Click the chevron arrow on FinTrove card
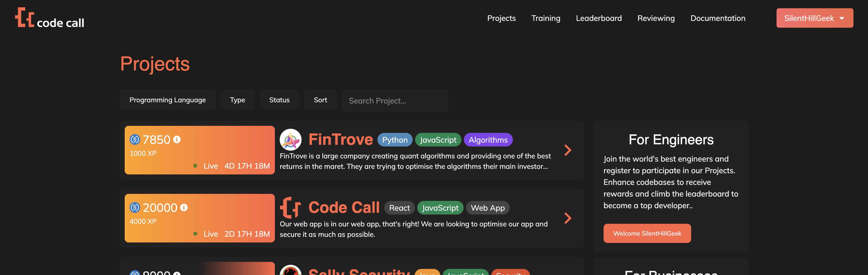Image resolution: width=868 pixels, height=275 pixels. point(568,150)
